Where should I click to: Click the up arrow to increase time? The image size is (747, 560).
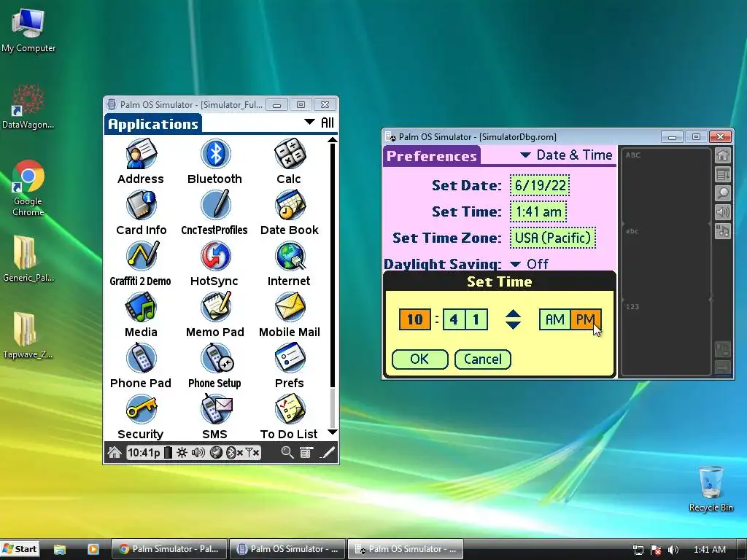[x=513, y=314]
